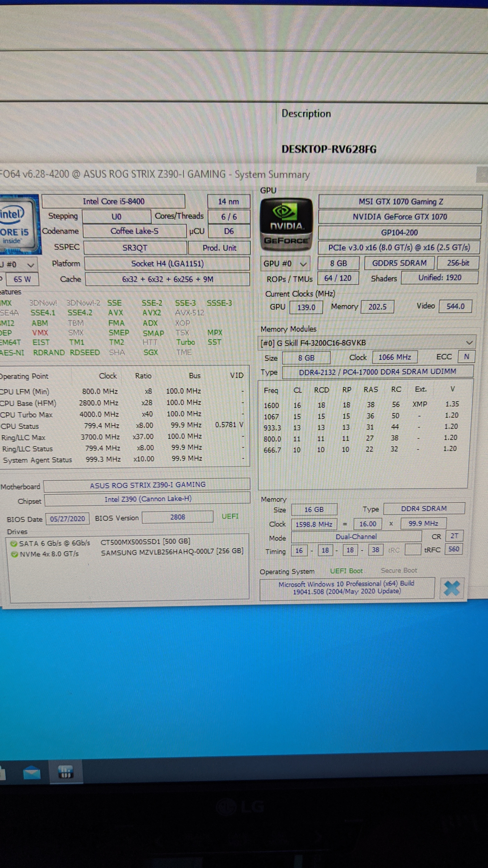Click the D6 microcode value
Viewport: 488px width, 868px height.
click(229, 231)
